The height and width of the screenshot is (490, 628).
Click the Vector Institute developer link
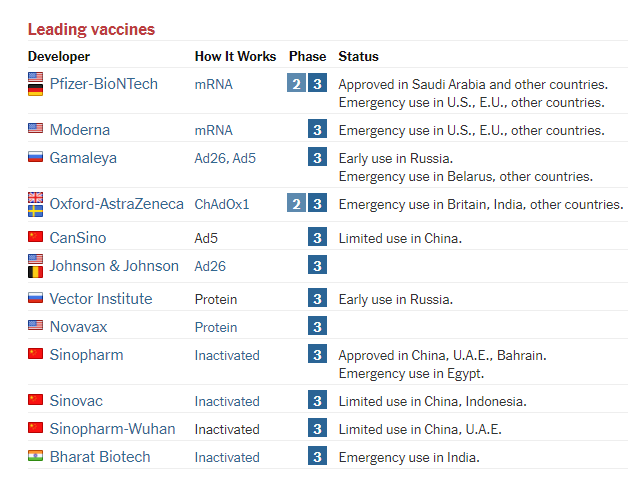(101, 299)
